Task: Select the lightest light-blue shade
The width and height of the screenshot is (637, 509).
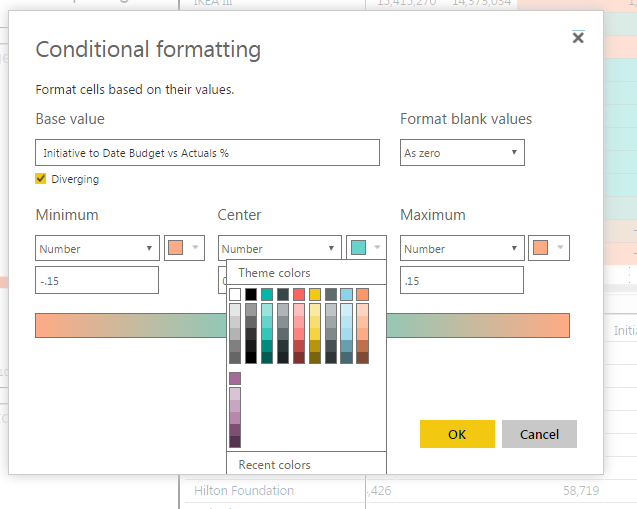Action: [x=347, y=310]
